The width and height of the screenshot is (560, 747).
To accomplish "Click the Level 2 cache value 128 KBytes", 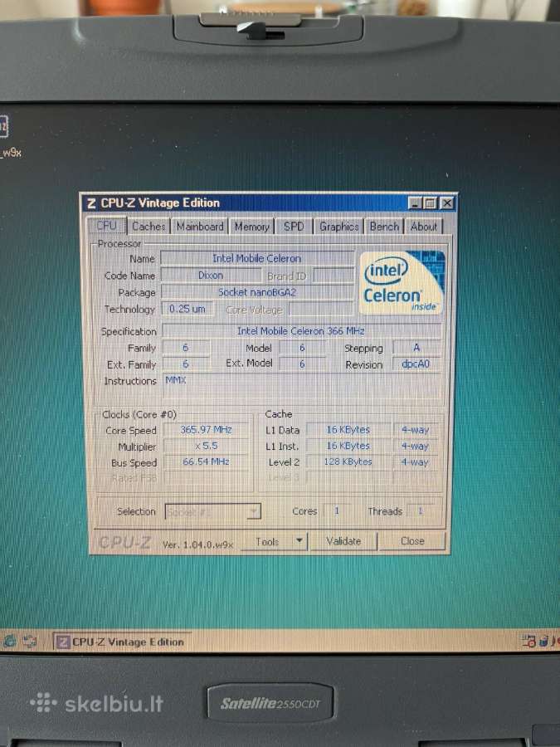I will [x=348, y=461].
